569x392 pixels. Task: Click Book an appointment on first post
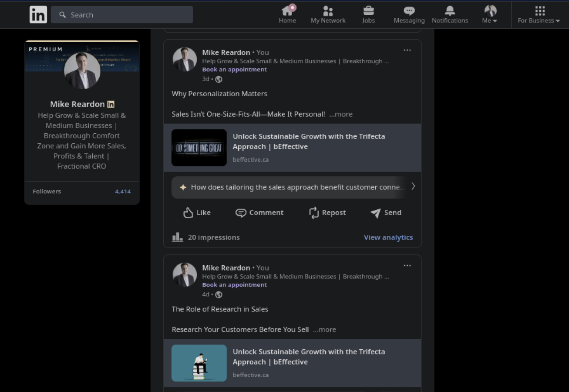pyautogui.click(x=234, y=70)
